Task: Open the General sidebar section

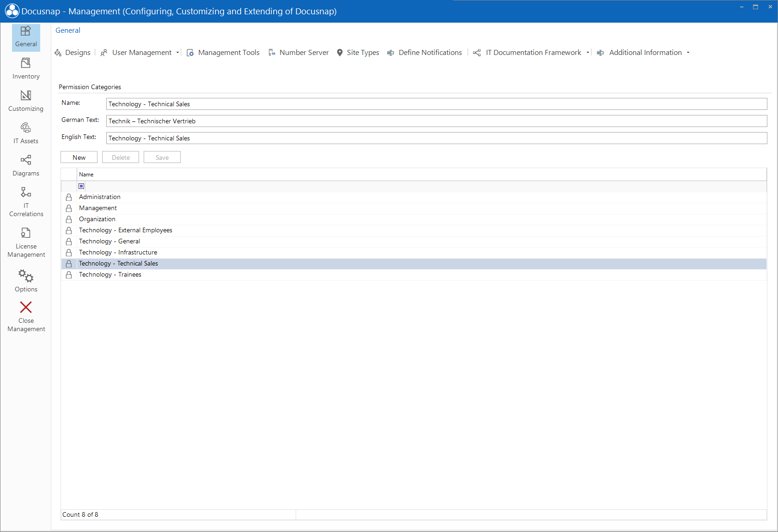Action: (x=26, y=37)
